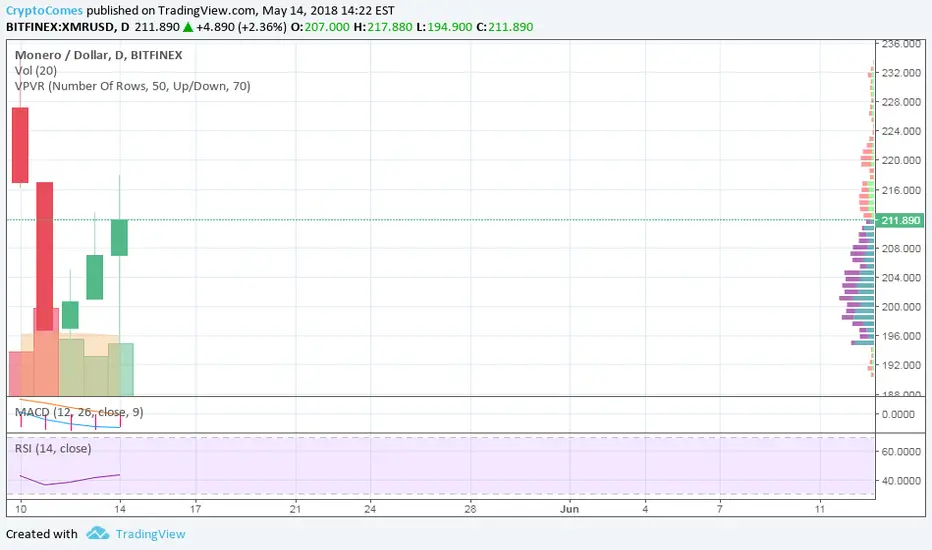
Task: Click the 192.000 price scale label
Action: 901,364
